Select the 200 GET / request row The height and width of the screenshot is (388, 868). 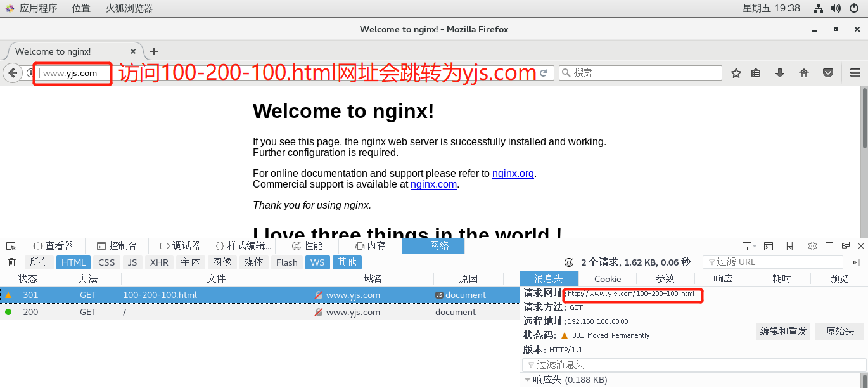click(260, 312)
